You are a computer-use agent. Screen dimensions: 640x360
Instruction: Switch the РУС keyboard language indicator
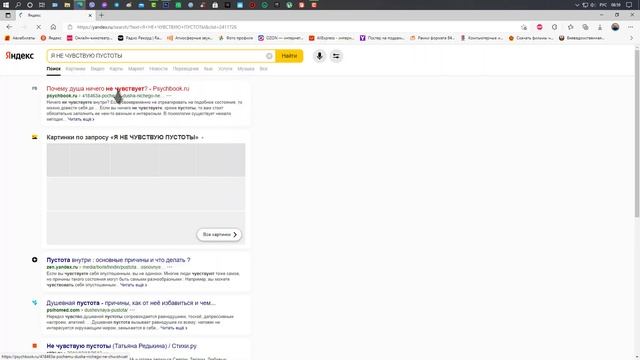click(603, 5)
